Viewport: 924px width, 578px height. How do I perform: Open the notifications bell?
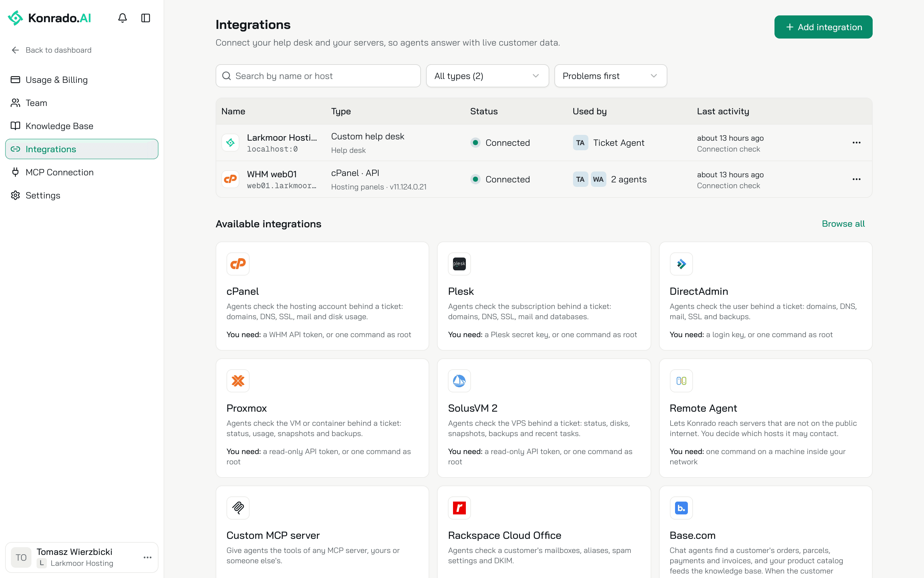122,18
